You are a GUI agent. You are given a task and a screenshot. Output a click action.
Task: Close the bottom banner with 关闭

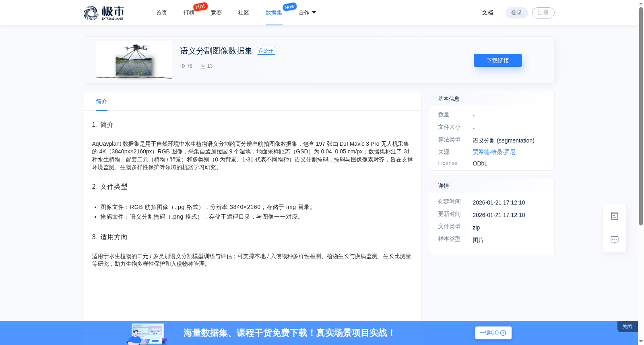point(627,326)
